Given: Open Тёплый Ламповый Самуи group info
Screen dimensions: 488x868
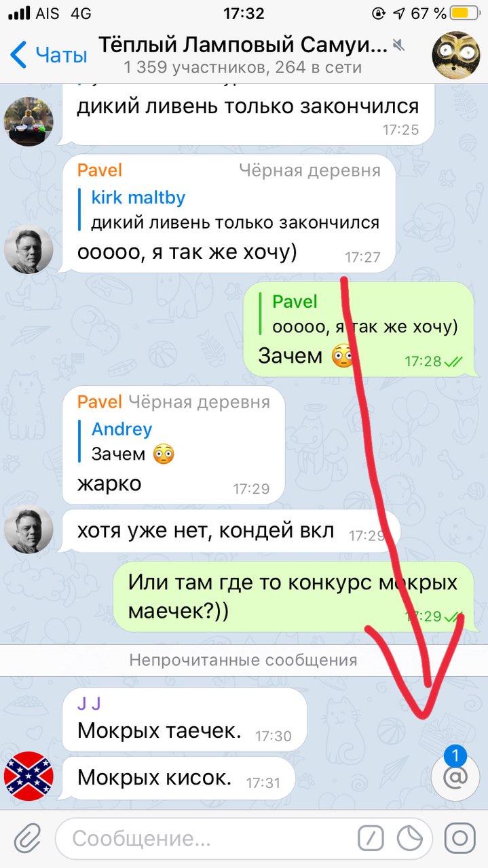Looking at the screenshot, I should click(243, 55).
